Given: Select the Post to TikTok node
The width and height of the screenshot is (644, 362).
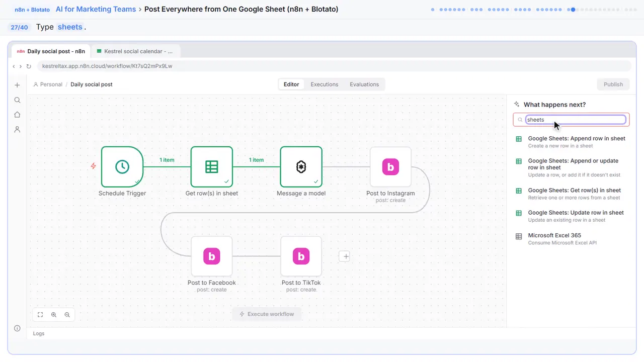Looking at the screenshot, I should coord(301,256).
